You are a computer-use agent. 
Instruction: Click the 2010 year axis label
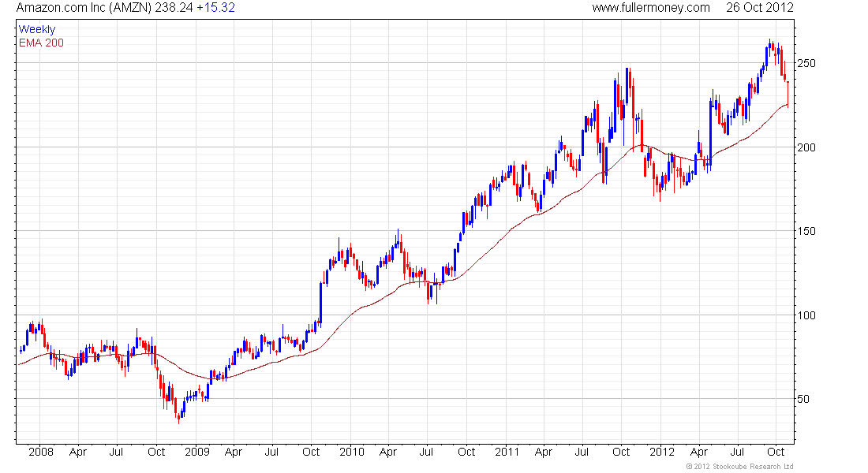pos(351,452)
